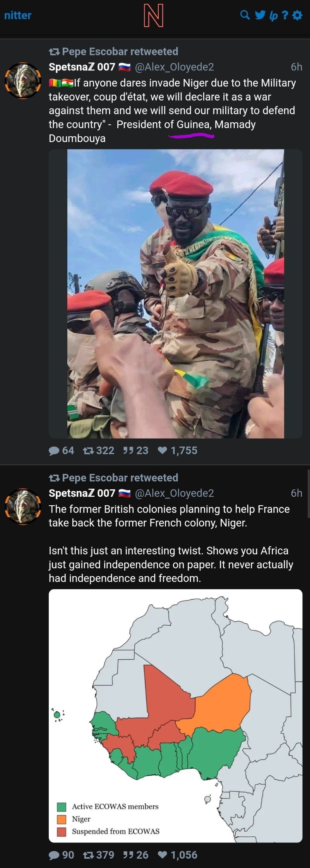Click the quote icon showing 26

(128, 854)
